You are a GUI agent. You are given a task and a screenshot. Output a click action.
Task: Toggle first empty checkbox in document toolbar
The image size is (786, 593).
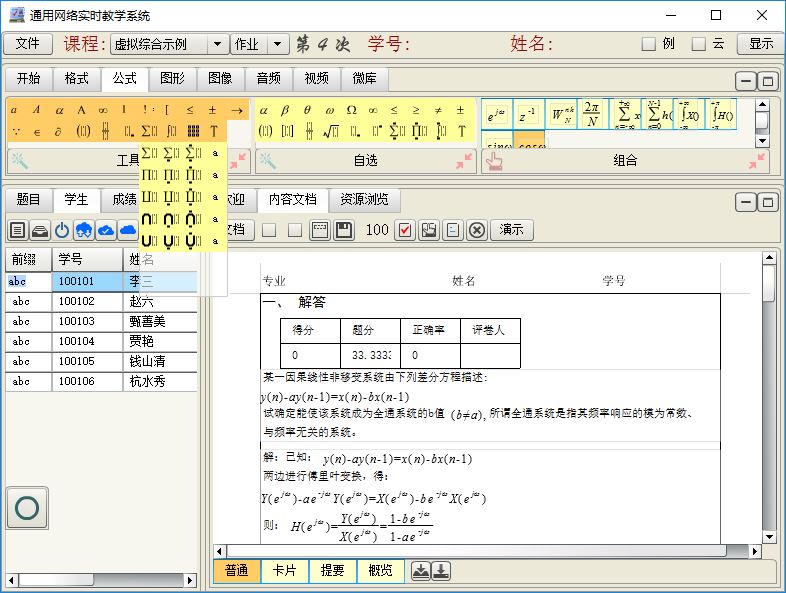[x=269, y=230]
